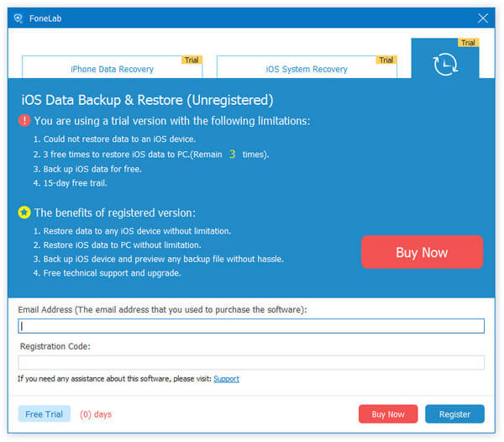Click the red trial warning exclamation icon
Viewport: 504px width, 442px height.
pyautogui.click(x=24, y=120)
